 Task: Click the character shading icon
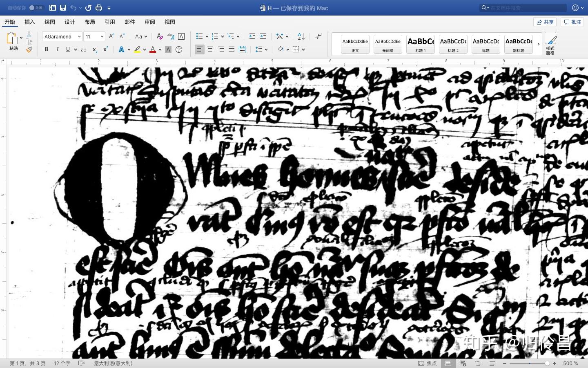(168, 49)
